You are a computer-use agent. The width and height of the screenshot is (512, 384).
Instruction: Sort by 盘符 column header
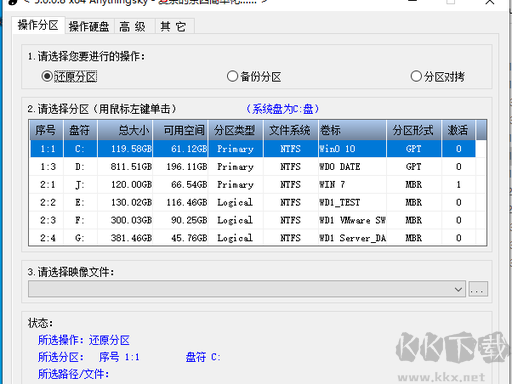coord(80,130)
